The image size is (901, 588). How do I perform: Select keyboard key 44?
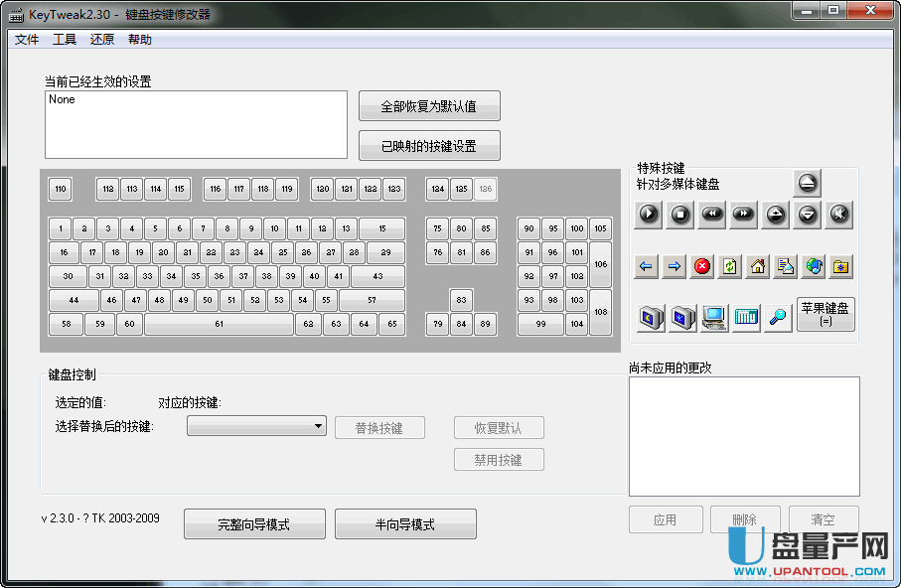pyautogui.click(x=74, y=300)
